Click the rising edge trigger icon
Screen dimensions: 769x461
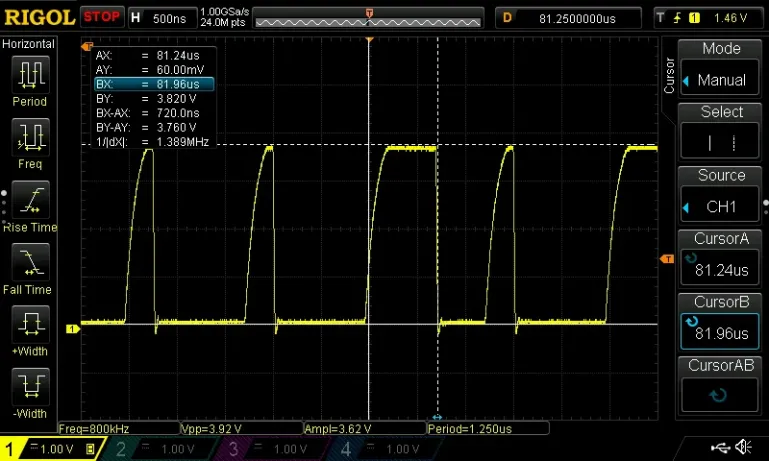[x=677, y=18]
